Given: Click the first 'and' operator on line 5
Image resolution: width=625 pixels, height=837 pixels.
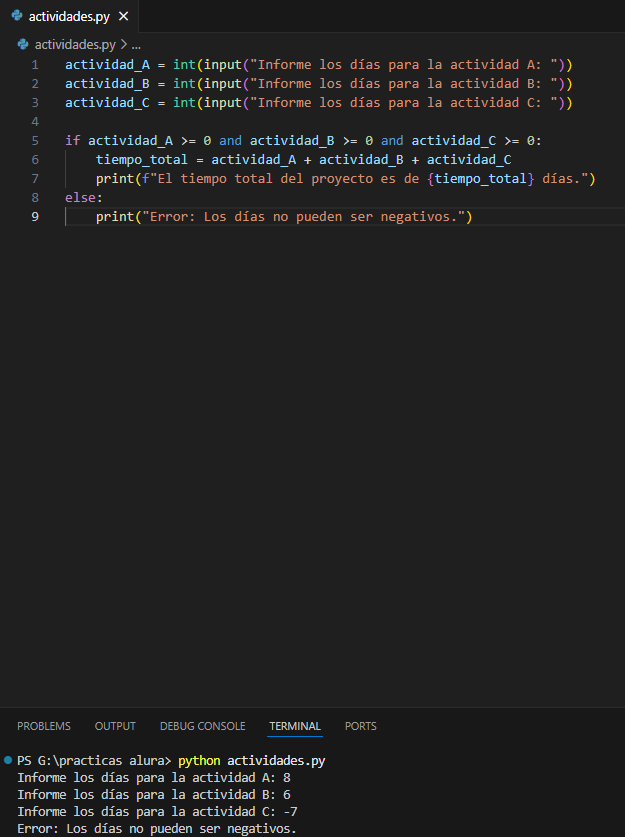Looking at the screenshot, I should coord(231,140).
